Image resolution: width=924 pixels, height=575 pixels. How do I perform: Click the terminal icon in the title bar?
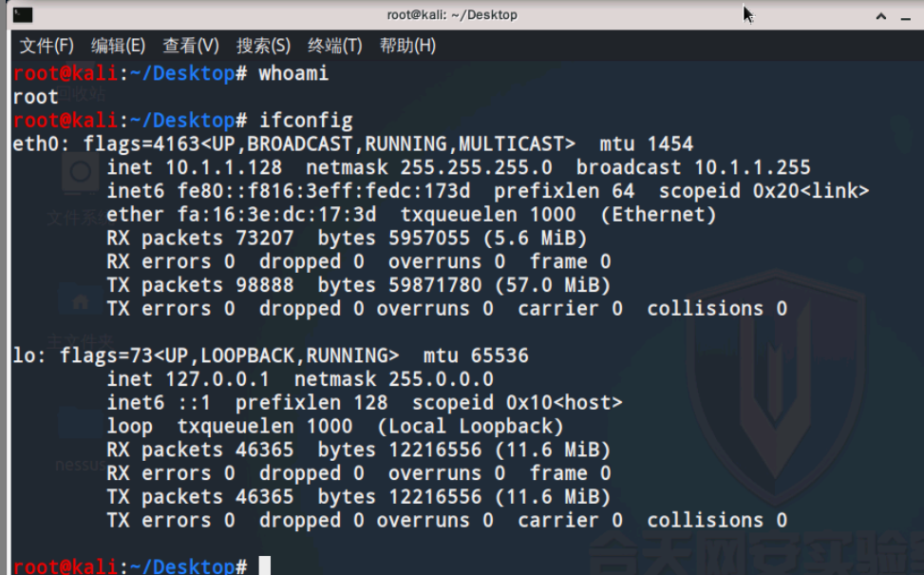tap(23, 15)
